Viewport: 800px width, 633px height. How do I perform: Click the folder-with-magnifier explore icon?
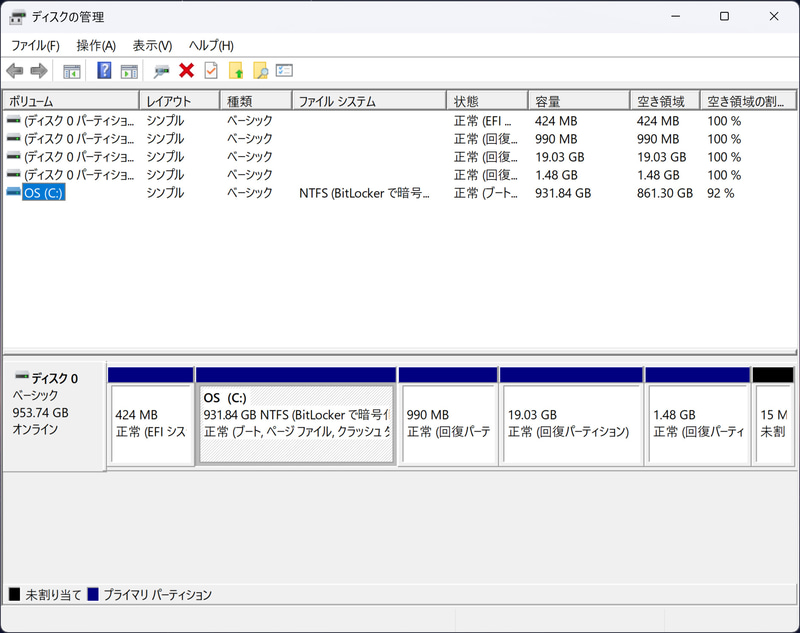coord(262,70)
